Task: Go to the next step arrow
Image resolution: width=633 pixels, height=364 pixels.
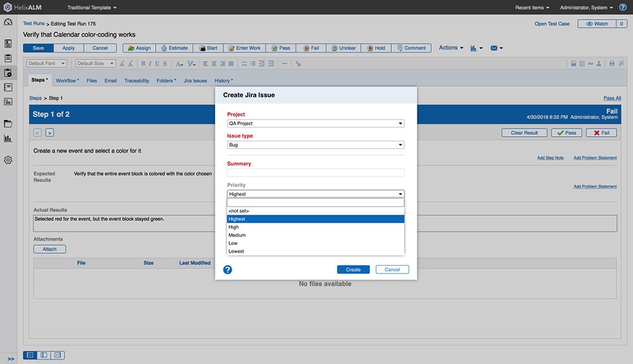Action: pos(49,133)
